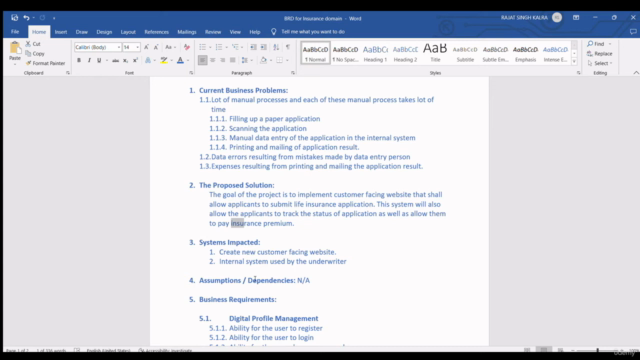Apply Heading 1 style
640x360 pixels.
375,53
